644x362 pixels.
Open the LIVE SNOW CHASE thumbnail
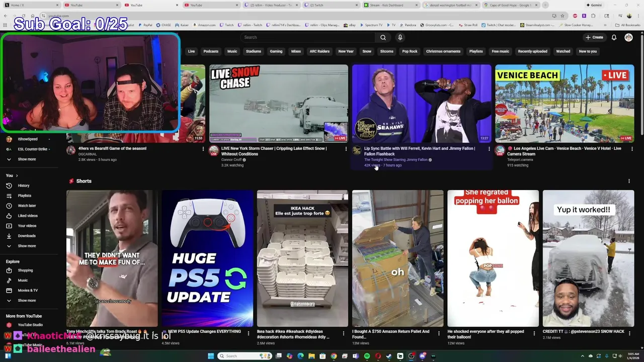click(278, 104)
